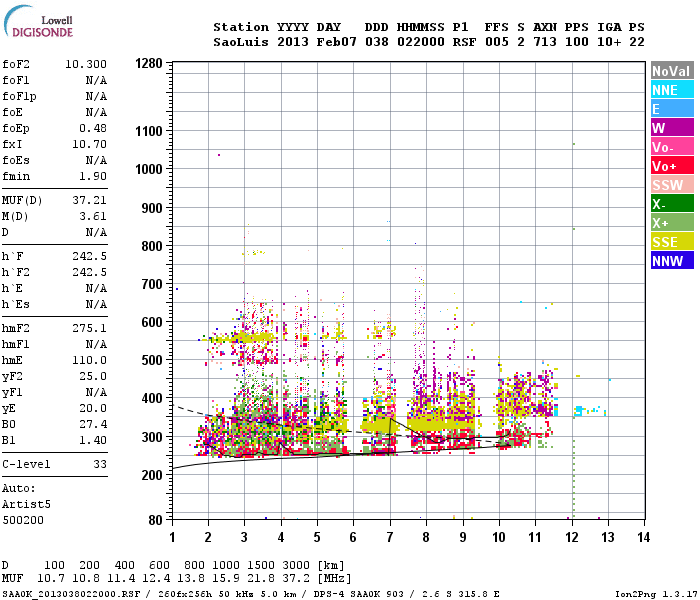Click the foEs N/A value

click(x=96, y=160)
